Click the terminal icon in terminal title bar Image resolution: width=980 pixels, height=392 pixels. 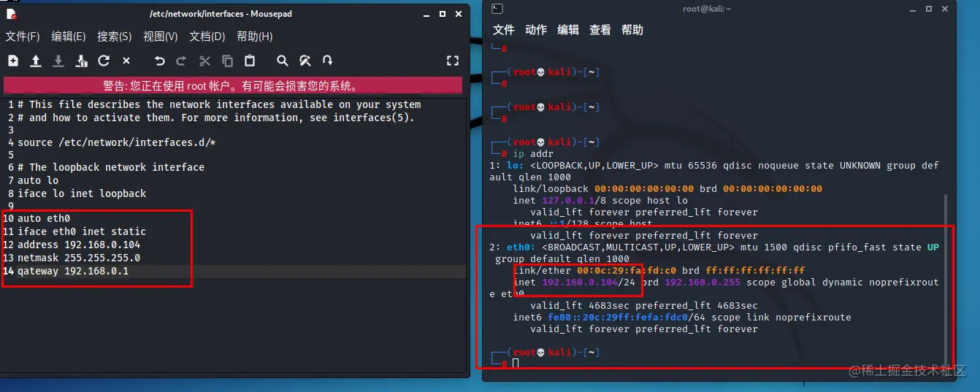(497, 8)
